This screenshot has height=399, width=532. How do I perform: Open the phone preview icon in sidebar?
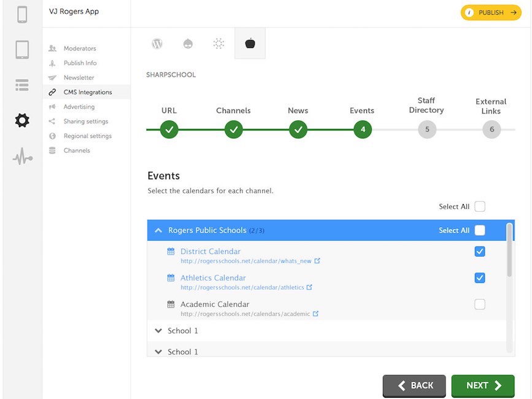[22, 15]
